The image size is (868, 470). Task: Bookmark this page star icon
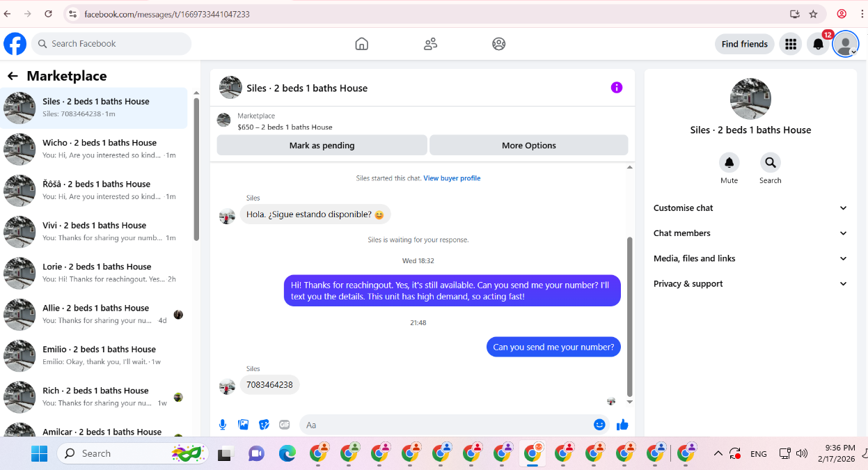click(x=813, y=14)
